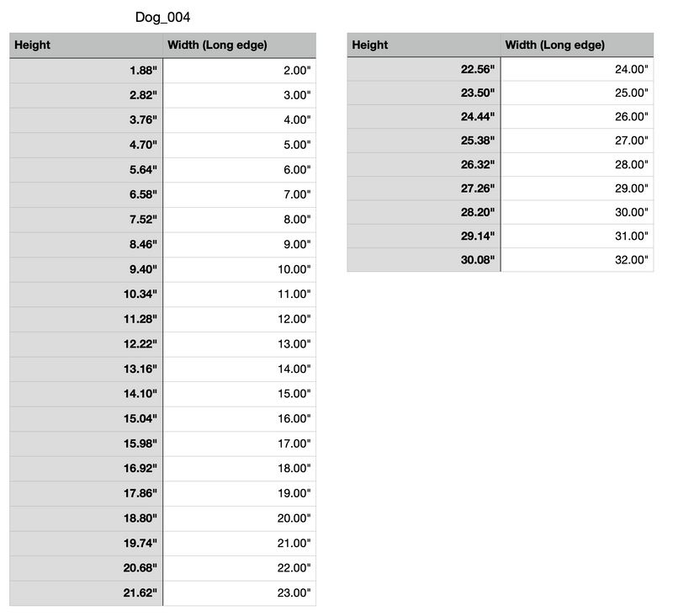Screen dimensions: 673x616
Task: Select the width cell 10.00"
Action: coord(240,269)
